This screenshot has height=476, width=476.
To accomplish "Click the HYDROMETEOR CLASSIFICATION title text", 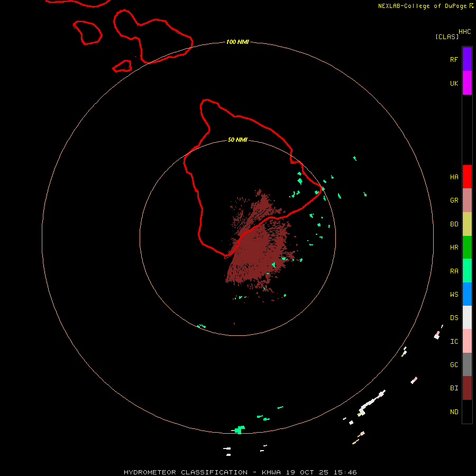I will tap(186, 472).
